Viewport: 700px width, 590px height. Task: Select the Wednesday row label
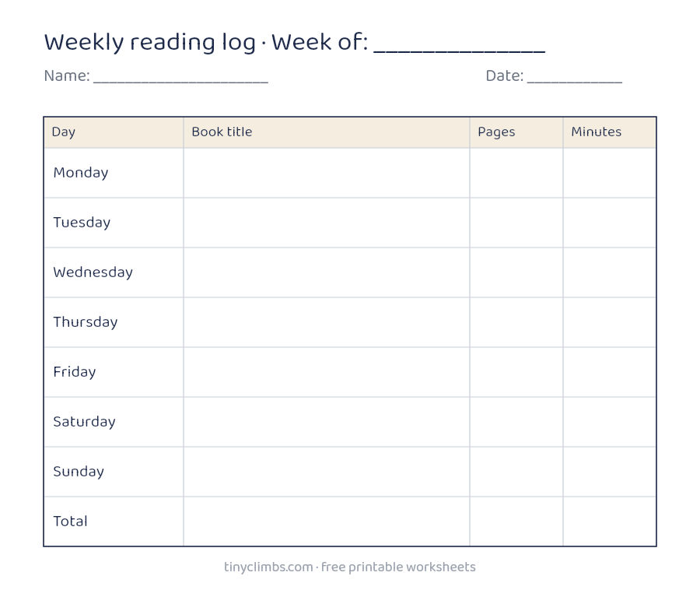pos(93,272)
